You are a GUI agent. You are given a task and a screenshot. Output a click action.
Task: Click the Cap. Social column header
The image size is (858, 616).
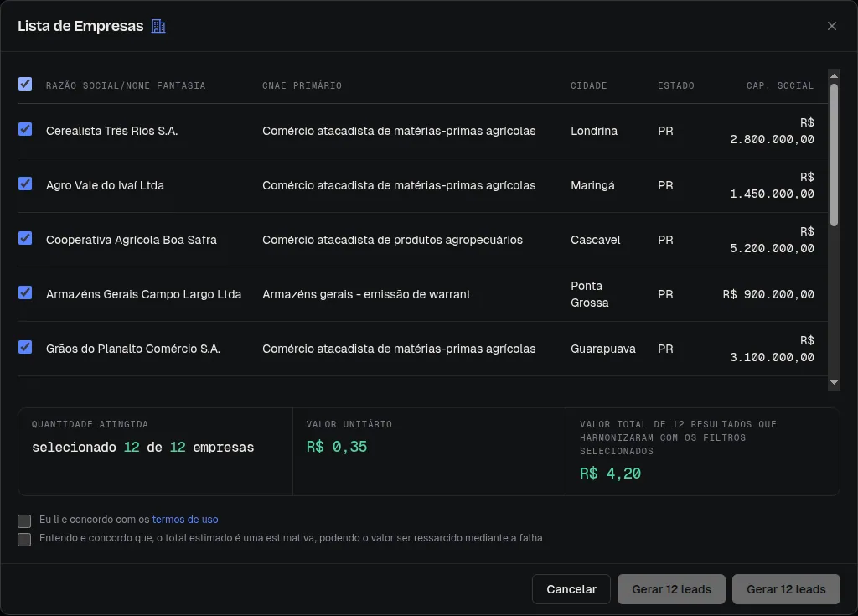[780, 85]
